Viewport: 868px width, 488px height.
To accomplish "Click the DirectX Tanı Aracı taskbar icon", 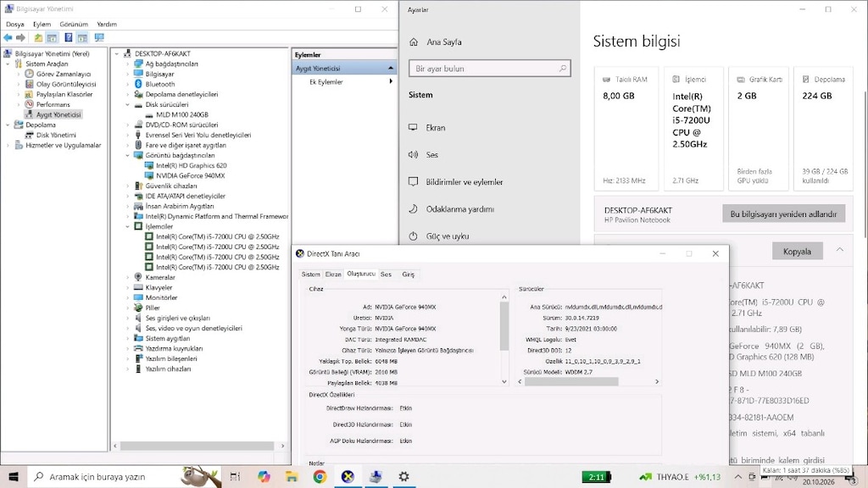I will tap(348, 476).
